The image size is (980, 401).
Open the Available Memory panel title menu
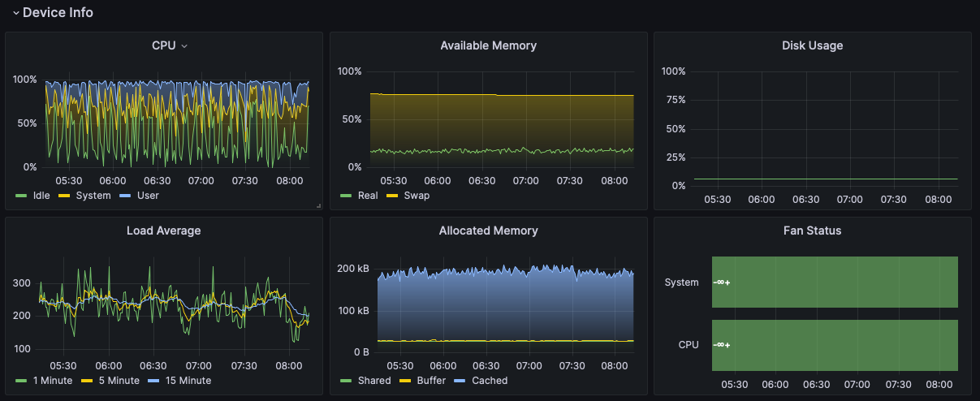pos(488,45)
